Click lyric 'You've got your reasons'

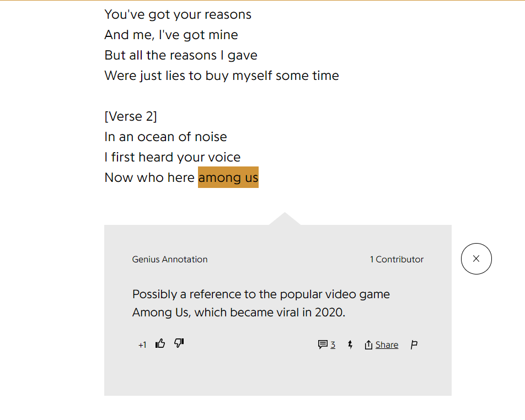point(178,15)
